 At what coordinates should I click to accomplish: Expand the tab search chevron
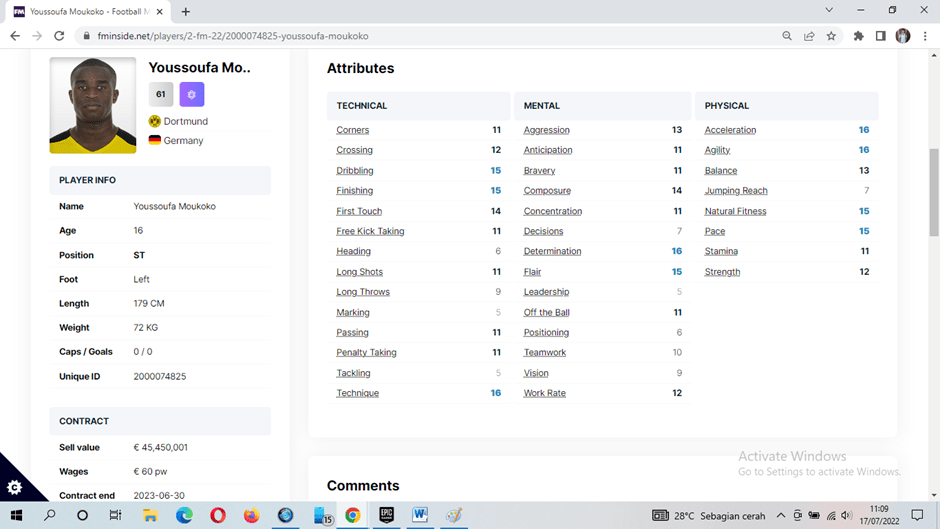829,10
